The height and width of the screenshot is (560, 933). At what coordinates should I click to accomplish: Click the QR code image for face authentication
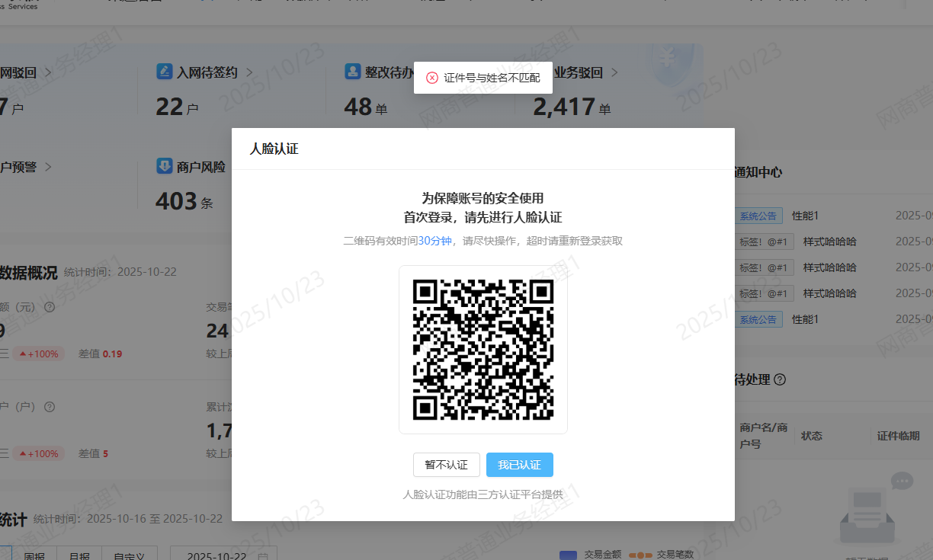click(483, 350)
